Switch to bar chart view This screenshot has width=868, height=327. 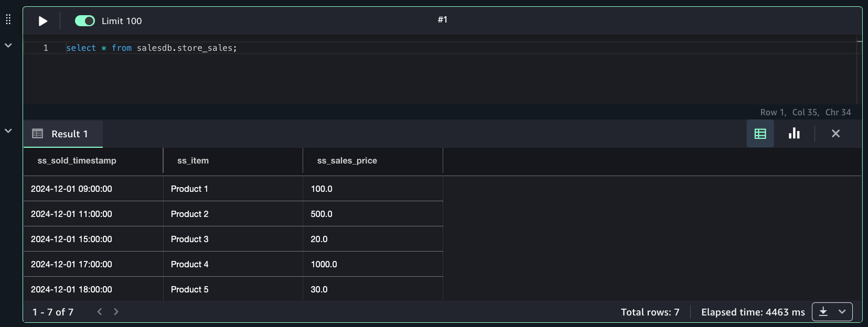(x=794, y=134)
